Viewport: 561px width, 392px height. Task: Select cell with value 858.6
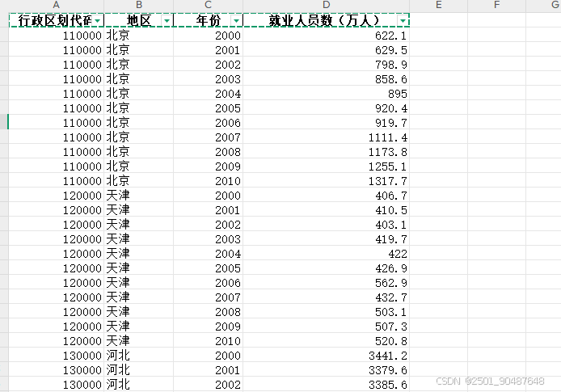point(326,78)
